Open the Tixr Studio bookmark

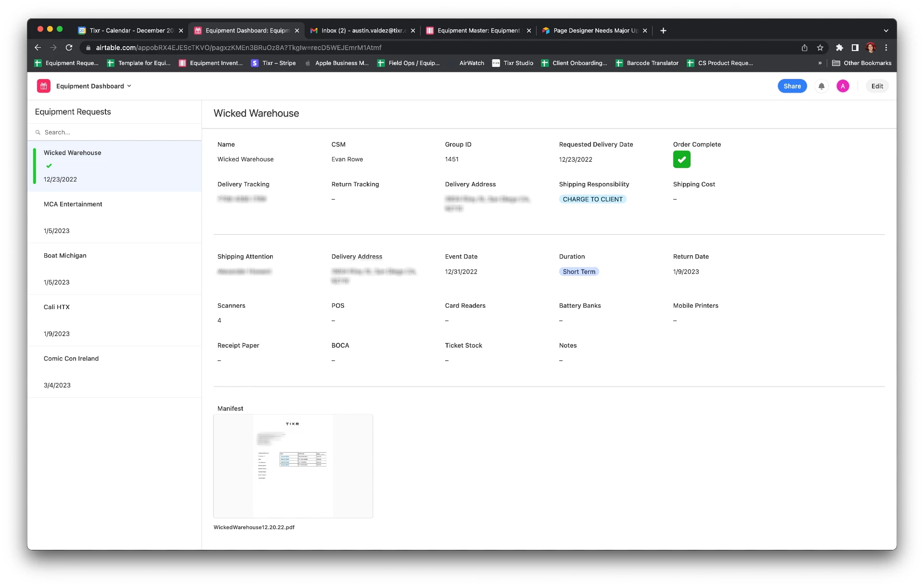(513, 63)
